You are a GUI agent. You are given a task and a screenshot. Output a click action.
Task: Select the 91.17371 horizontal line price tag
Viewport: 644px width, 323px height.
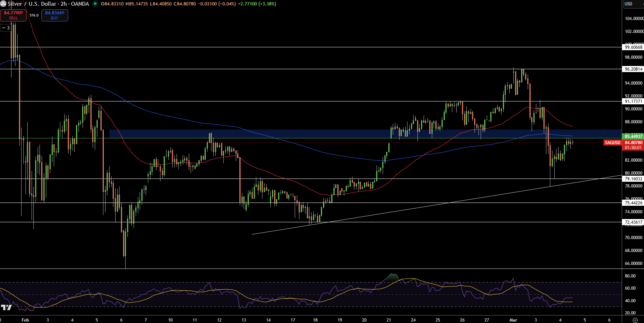633,101
